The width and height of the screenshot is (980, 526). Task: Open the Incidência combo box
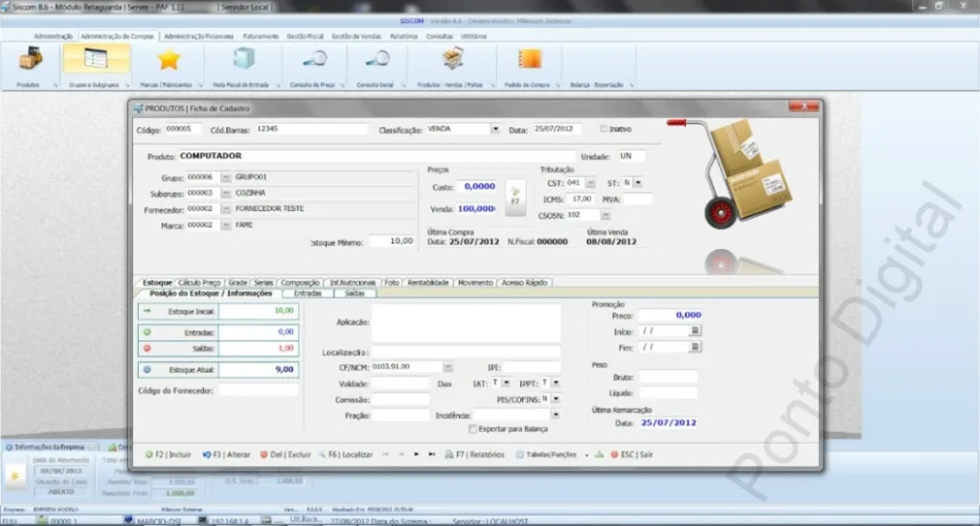[x=516, y=415]
